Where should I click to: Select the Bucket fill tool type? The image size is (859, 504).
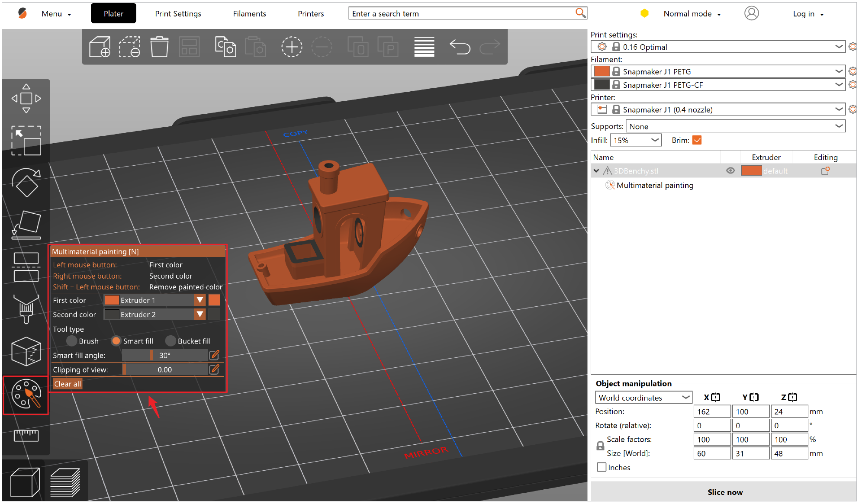(171, 341)
